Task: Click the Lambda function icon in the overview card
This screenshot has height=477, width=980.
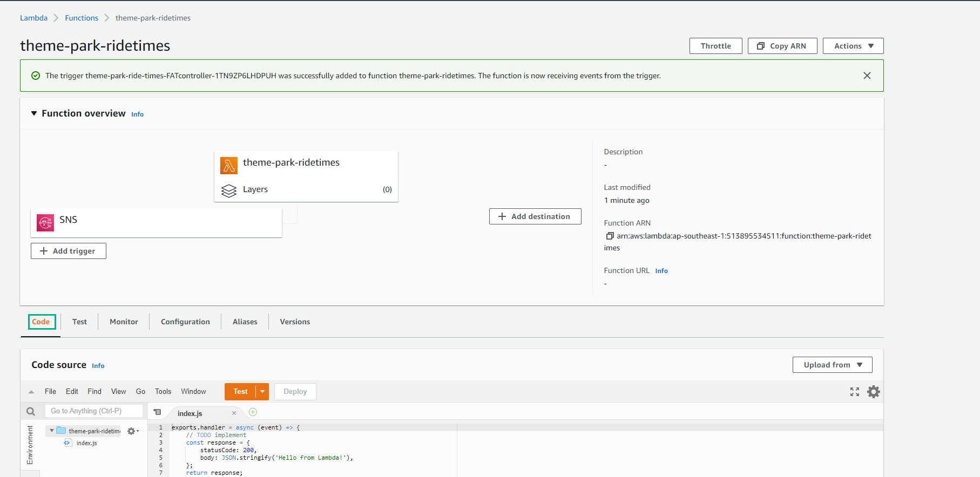Action: (229, 166)
